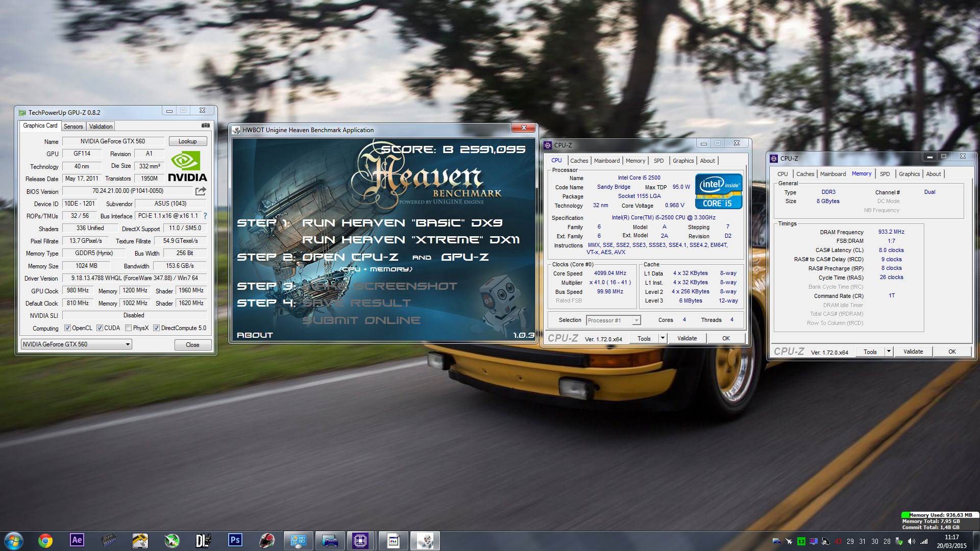
Task: Click the RAM chip icon on the taskbar
Action: (x=109, y=540)
